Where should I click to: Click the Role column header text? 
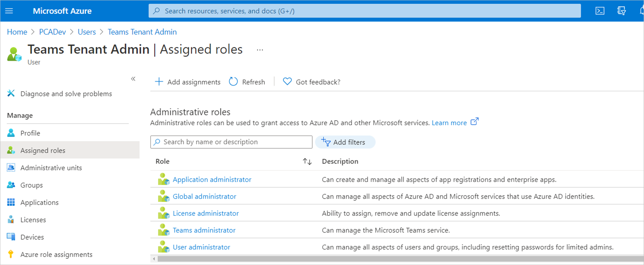162,161
